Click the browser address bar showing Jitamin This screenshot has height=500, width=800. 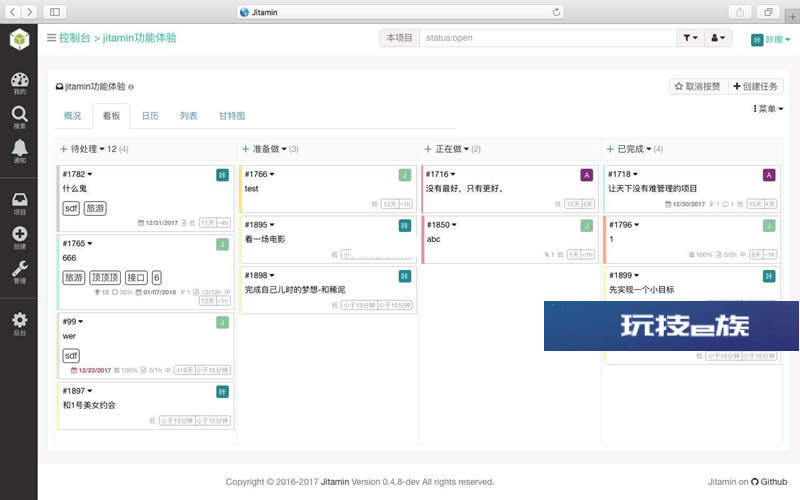pyautogui.click(x=401, y=12)
